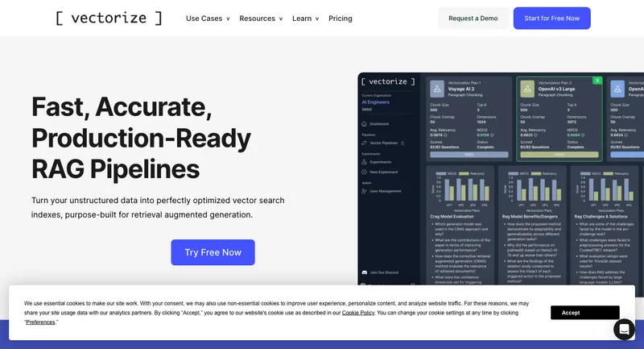
Task: Open the Resources dropdown menu
Action: (x=261, y=19)
